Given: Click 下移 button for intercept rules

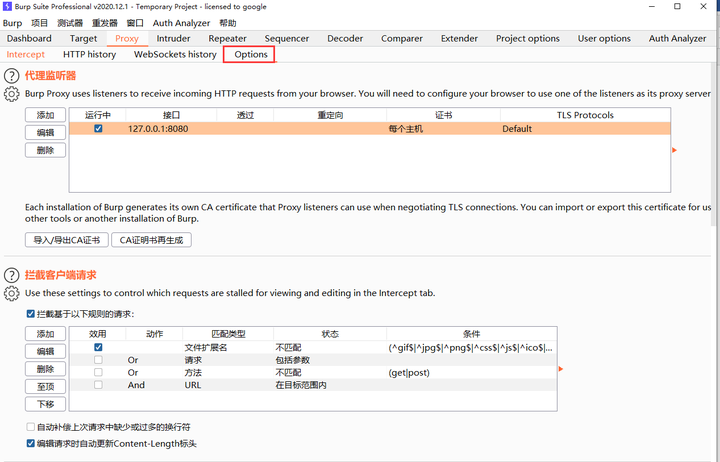Looking at the screenshot, I should 45,404.
